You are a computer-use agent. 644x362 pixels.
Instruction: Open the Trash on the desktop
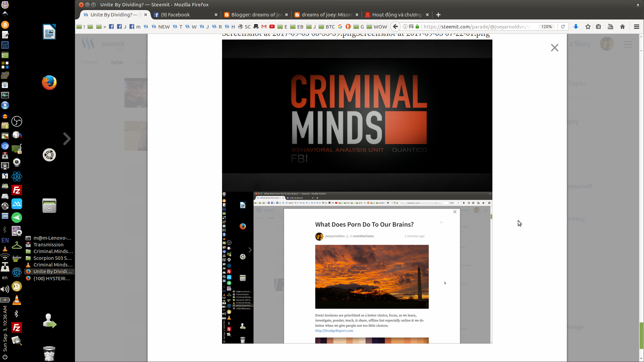[x=49, y=353]
